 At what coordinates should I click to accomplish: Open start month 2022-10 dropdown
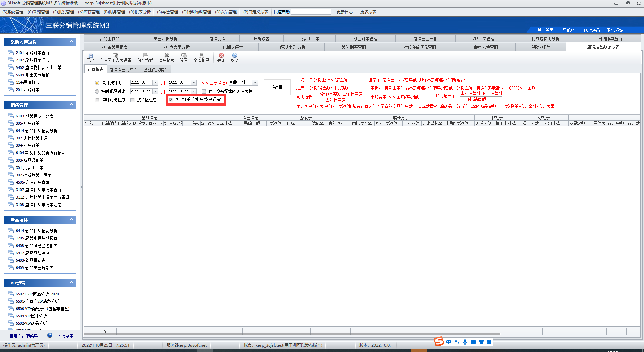[x=155, y=83]
